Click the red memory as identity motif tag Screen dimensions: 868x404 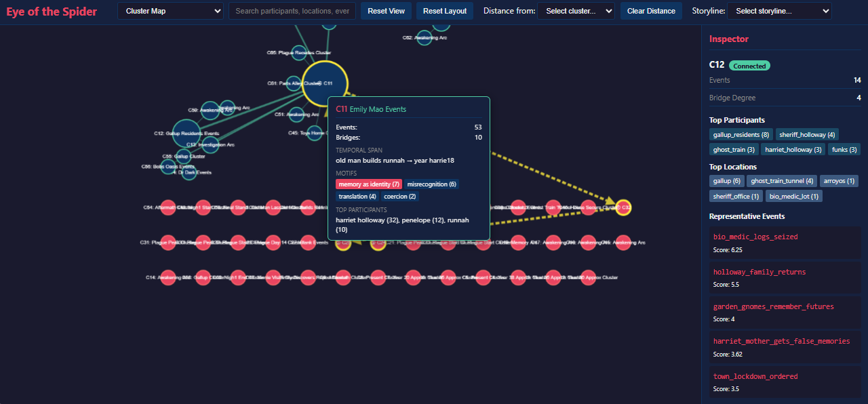pyautogui.click(x=368, y=184)
